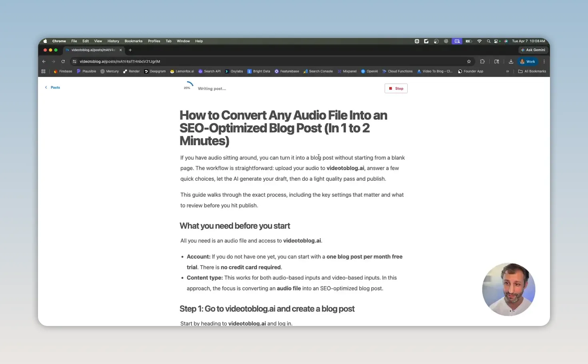Click the Firebase bookmark icon
The height and width of the screenshot is (364, 588).
[x=56, y=71]
